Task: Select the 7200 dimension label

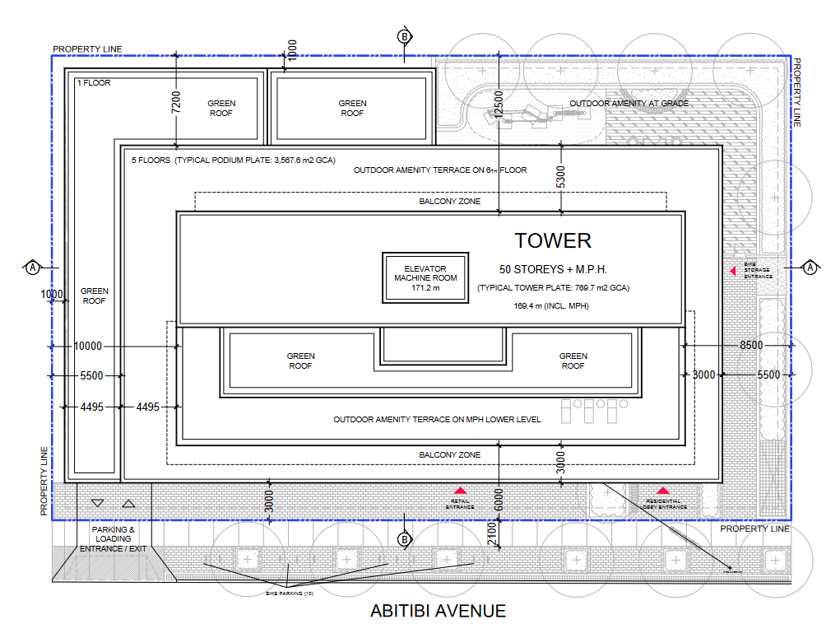Action: tap(176, 105)
